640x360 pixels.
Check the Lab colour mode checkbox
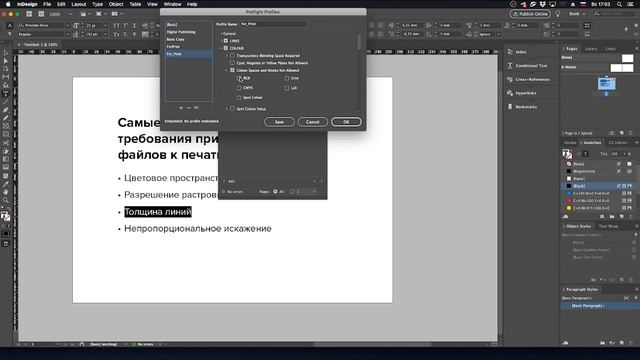pos(287,88)
